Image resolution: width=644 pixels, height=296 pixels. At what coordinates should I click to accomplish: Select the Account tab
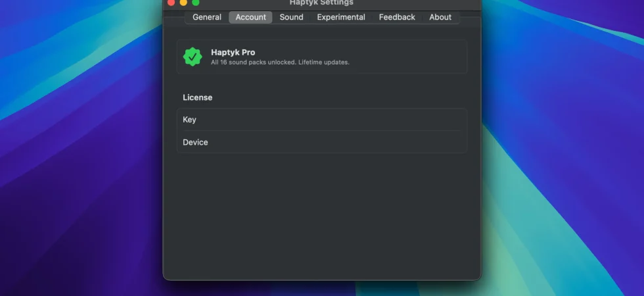point(250,17)
